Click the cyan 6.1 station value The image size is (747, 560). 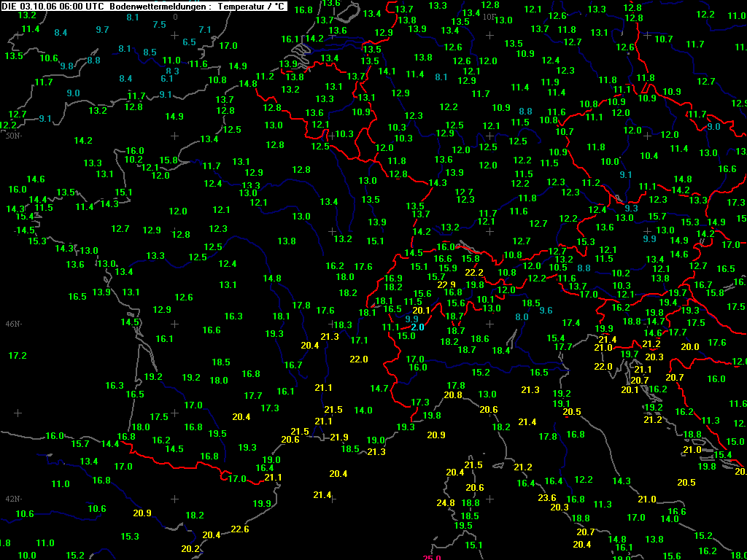point(167,79)
